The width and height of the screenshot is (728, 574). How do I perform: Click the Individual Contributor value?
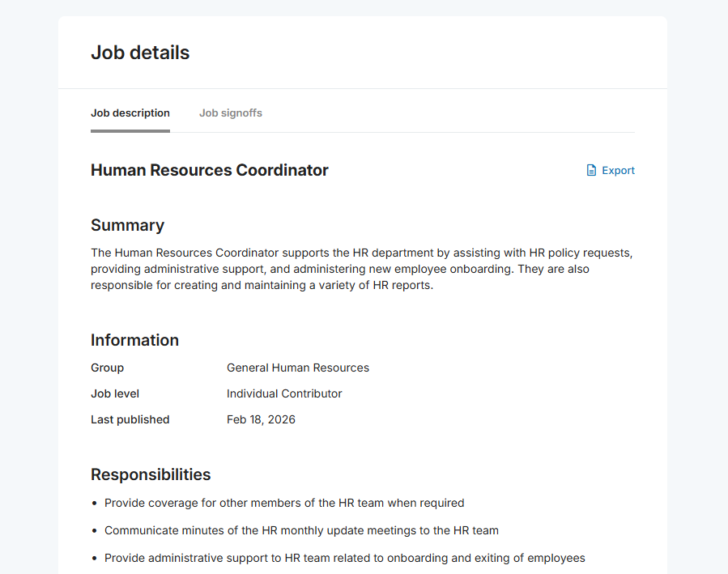click(283, 393)
